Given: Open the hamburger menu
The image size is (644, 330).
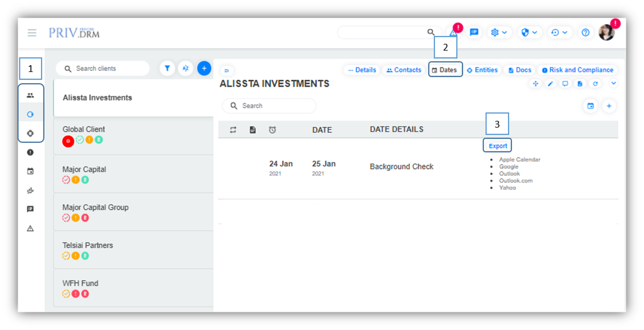Looking at the screenshot, I should pyautogui.click(x=32, y=33).
